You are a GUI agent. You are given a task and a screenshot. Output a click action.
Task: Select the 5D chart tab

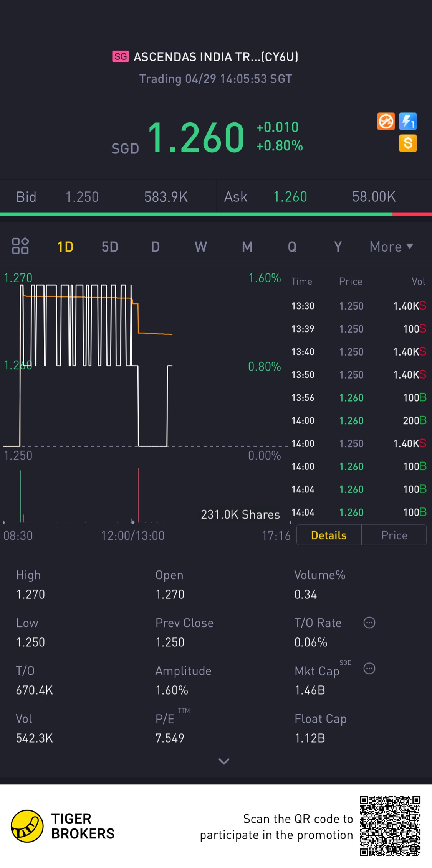[x=110, y=247]
